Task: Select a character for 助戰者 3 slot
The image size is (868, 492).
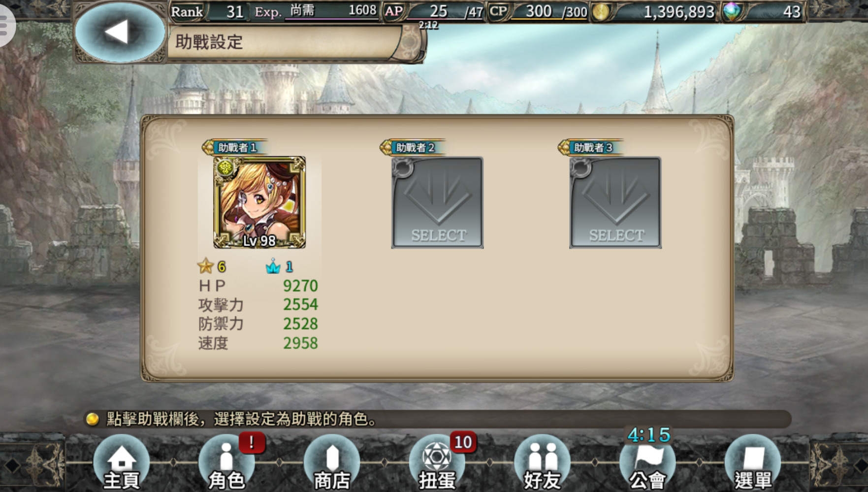Action: point(615,202)
